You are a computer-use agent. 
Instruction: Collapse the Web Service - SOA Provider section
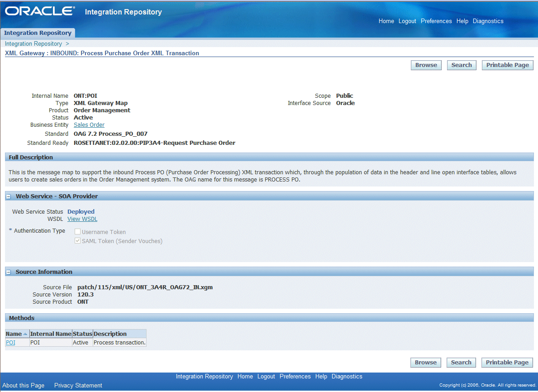coord(9,197)
